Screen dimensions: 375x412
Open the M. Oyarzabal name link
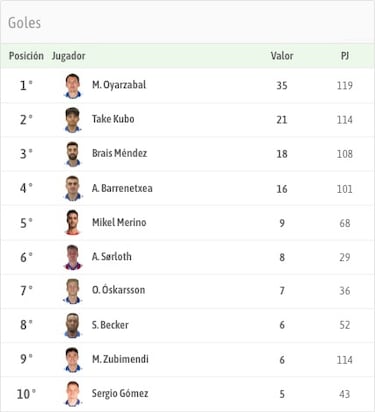(x=119, y=85)
